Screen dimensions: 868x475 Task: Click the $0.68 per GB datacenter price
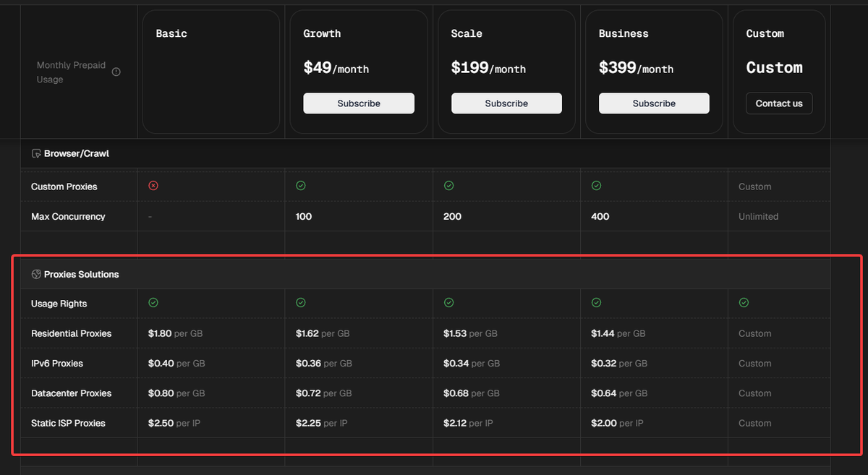point(472,393)
